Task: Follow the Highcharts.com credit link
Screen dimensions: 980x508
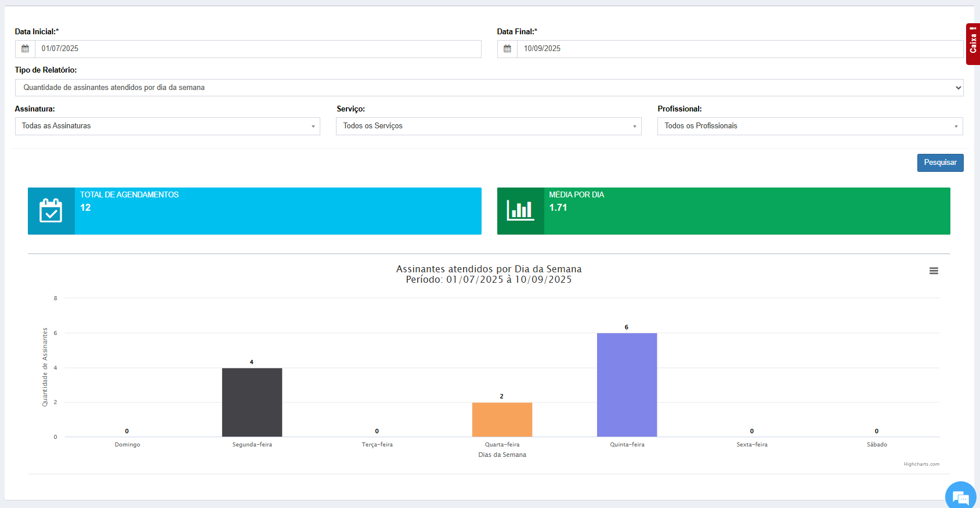Action: tap(921, 464)
